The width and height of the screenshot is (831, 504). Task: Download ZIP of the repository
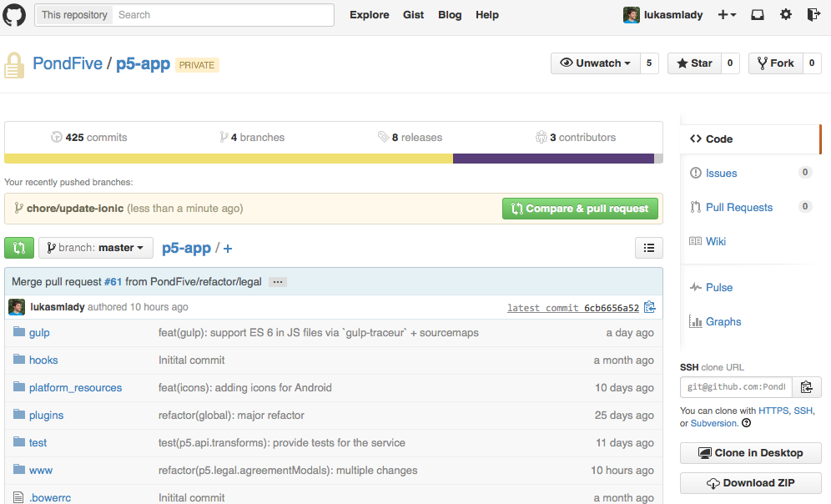click(750, 483)
